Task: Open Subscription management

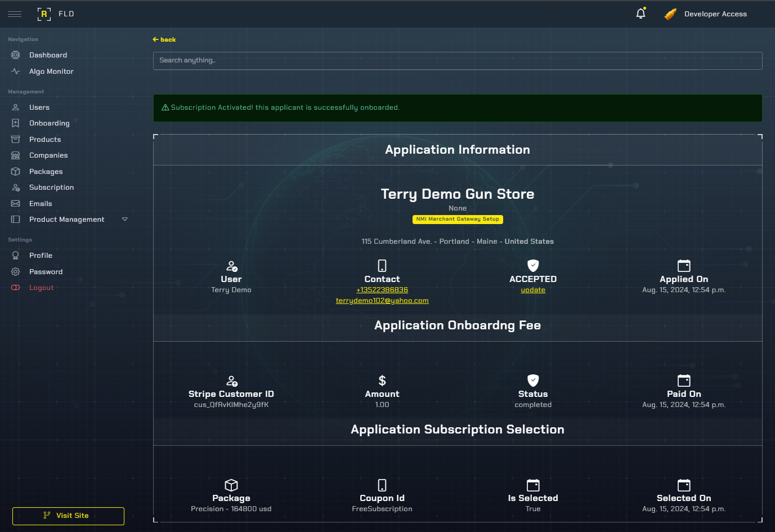Action: (52, 187)
